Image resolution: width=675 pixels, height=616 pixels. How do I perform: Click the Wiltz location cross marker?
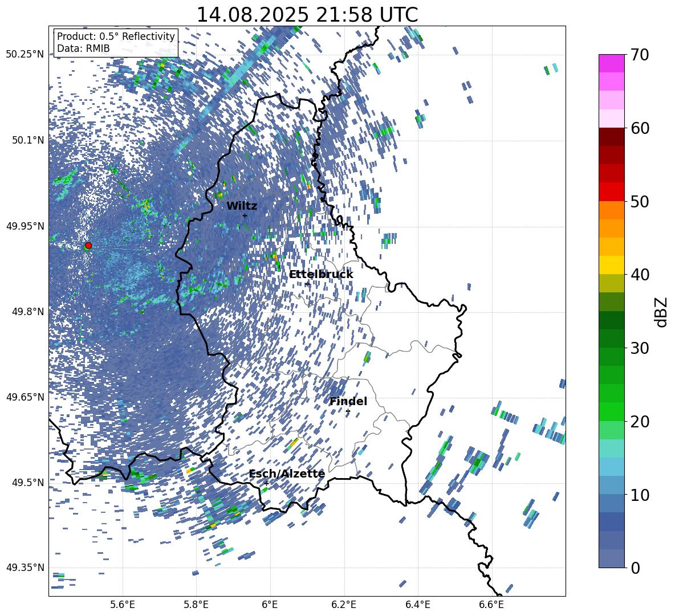pyautogui.click(x=245, y=215)
